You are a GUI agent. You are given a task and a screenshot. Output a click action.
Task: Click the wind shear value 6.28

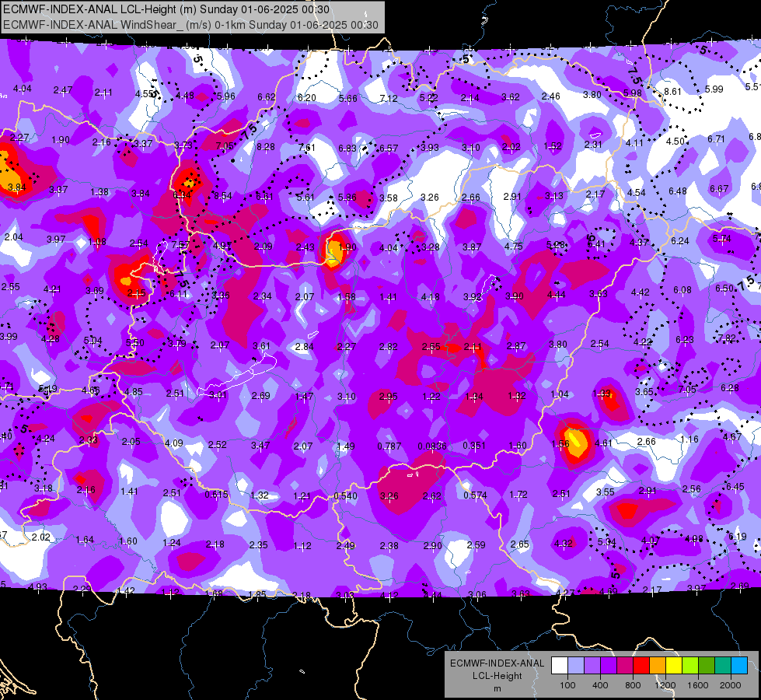(729, 387)
